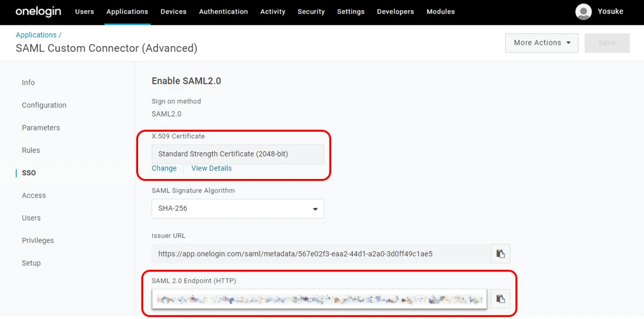Open the Activity menu

[x=272, y=12]
